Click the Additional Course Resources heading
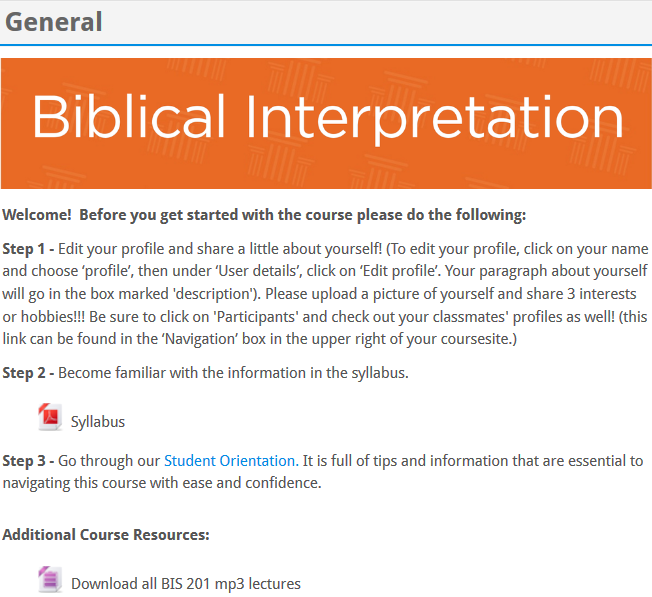Viewport: 652px width, 597px height. coord(106,535)
